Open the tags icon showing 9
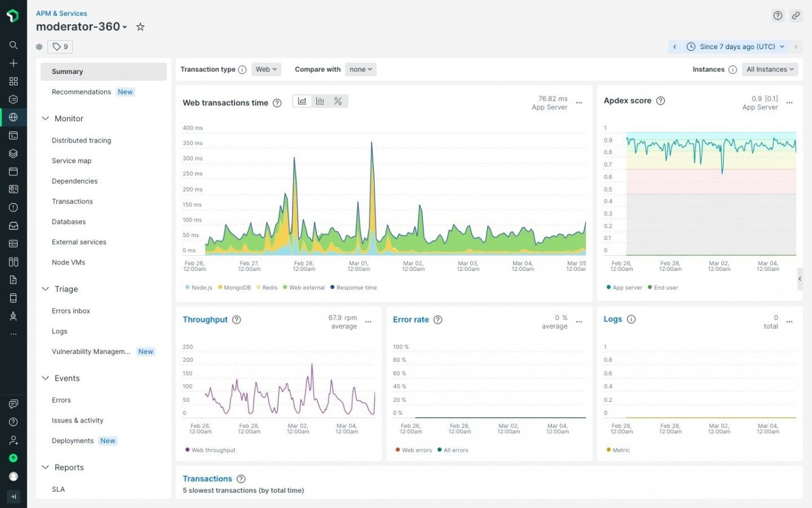The image size is (812, 508). pos(60,47)
